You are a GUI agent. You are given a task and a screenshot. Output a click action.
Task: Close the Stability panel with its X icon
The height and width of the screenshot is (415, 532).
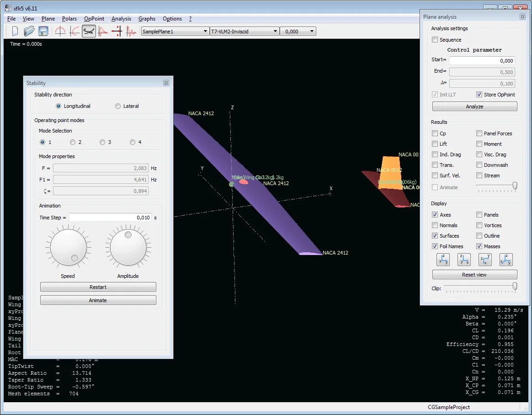click(166, 83)
